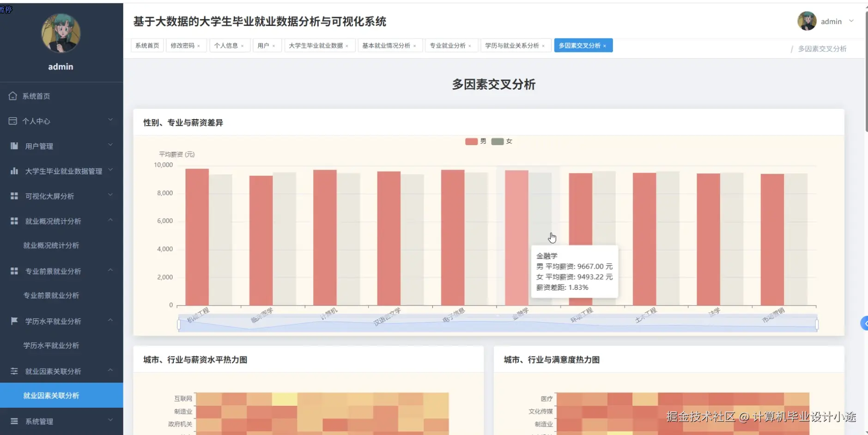Click the 系统首页 home icon in sidebar
The width and height of the screenshot is (868, 435).
coord(13,96)
